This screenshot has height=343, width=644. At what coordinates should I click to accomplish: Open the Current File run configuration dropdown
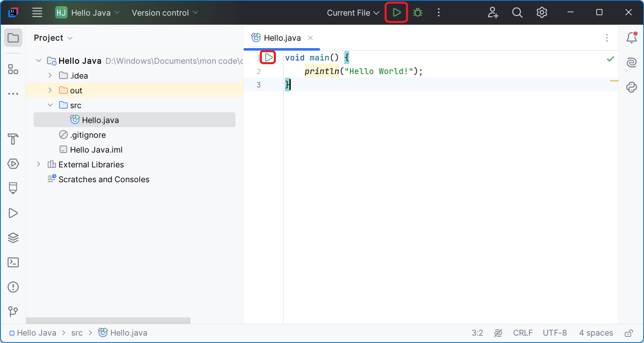(353, 13)
